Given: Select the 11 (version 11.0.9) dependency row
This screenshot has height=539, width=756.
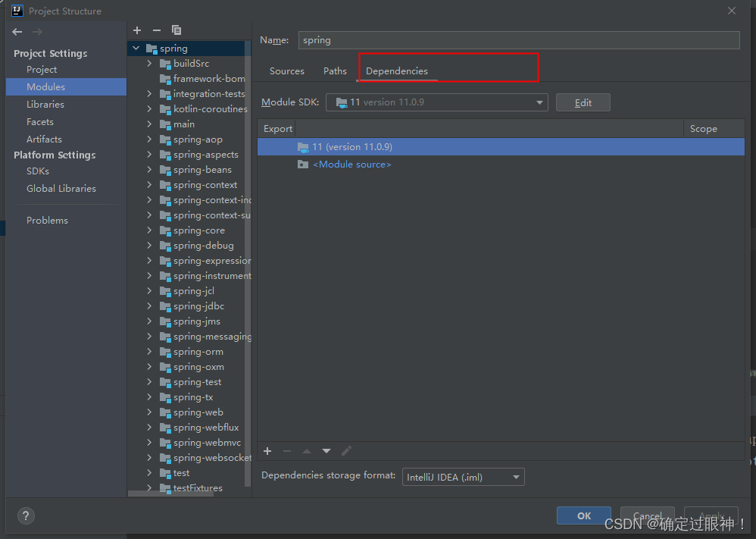Looking at the screenshot, I should [x=501, y=147].
